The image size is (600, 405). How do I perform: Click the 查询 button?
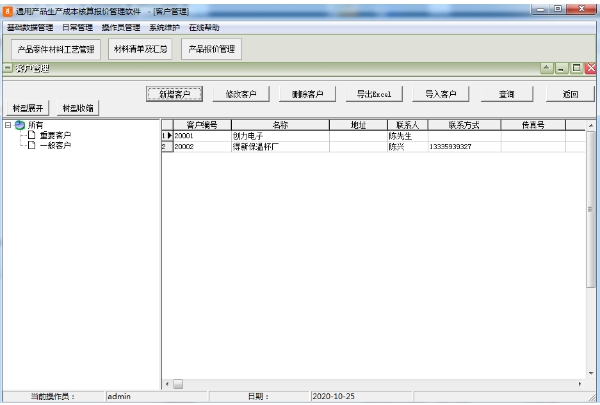point(507,94)
